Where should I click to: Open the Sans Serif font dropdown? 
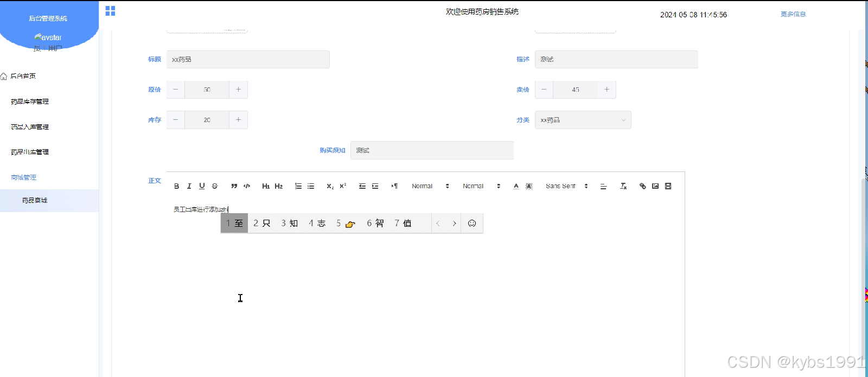pos(567,186)
